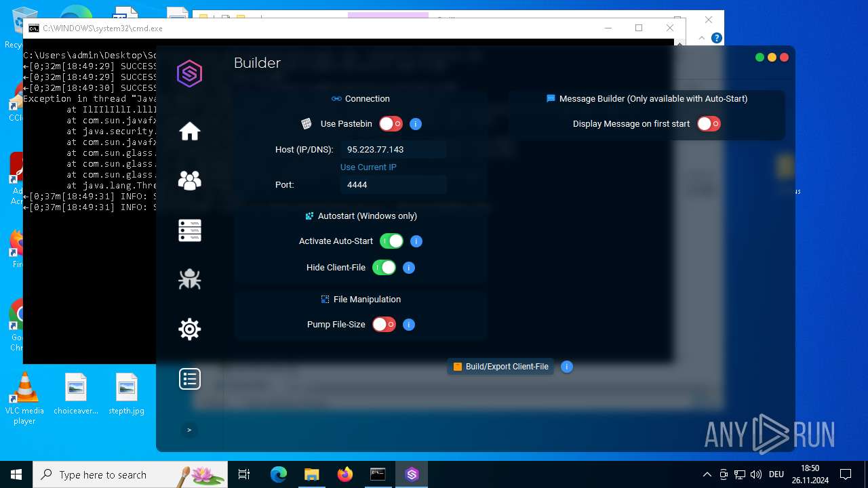Viewport: 868px width, 488px height.
Task: Open the Clients users page icon
Action: pyautogui.click(x=189, y=180)
